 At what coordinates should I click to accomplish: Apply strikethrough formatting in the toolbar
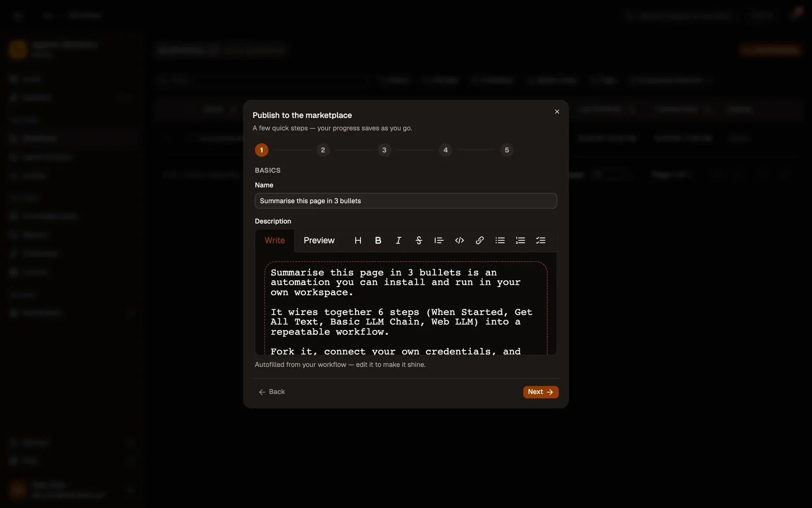pyautogui.click(x=419, y=241)
